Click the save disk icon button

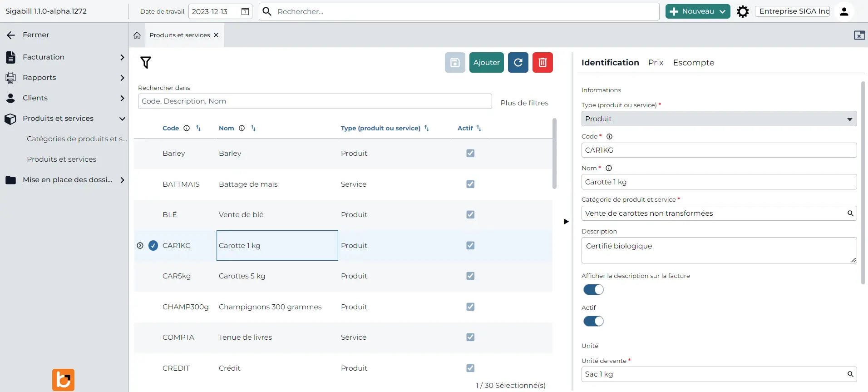point(455,63)
